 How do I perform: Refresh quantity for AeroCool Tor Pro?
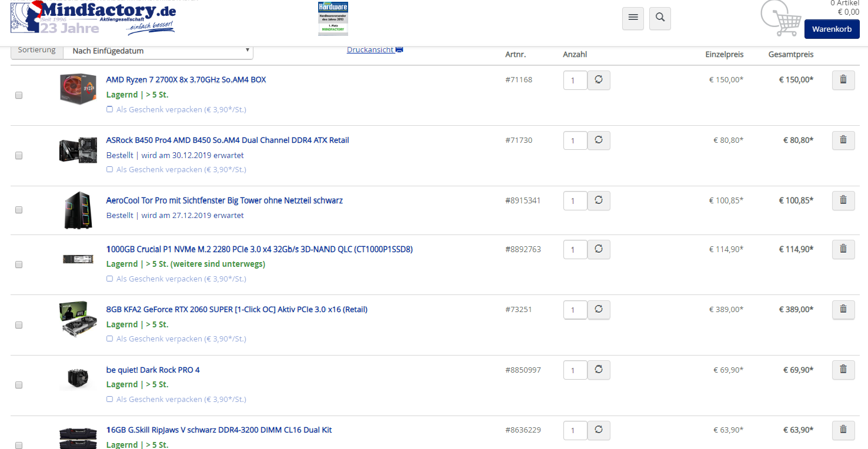click(599, 200)
